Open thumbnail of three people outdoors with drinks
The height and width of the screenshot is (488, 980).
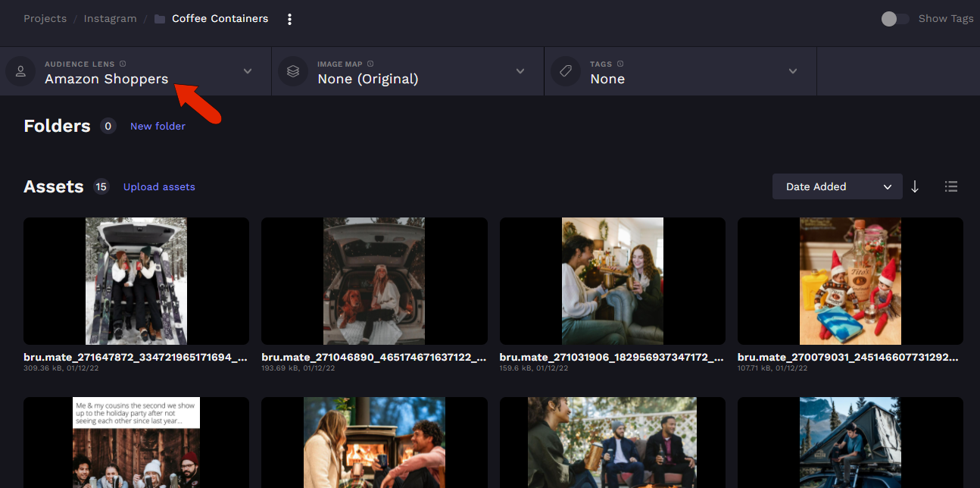(613, 443)
